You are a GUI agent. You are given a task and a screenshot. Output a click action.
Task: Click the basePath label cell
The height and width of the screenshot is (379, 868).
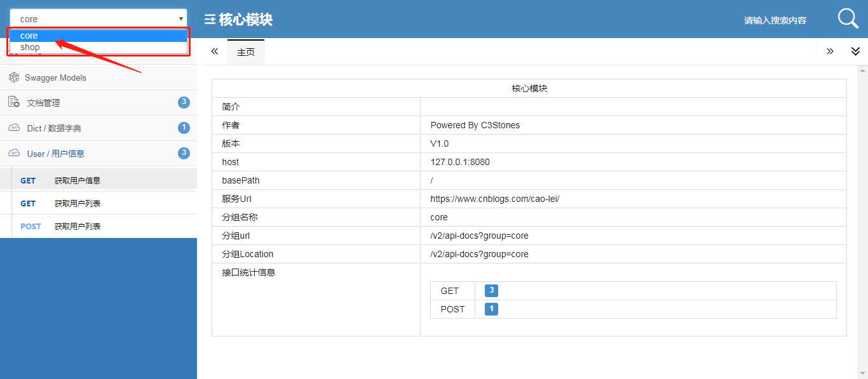pyautogui.click(x=316, y=180)
